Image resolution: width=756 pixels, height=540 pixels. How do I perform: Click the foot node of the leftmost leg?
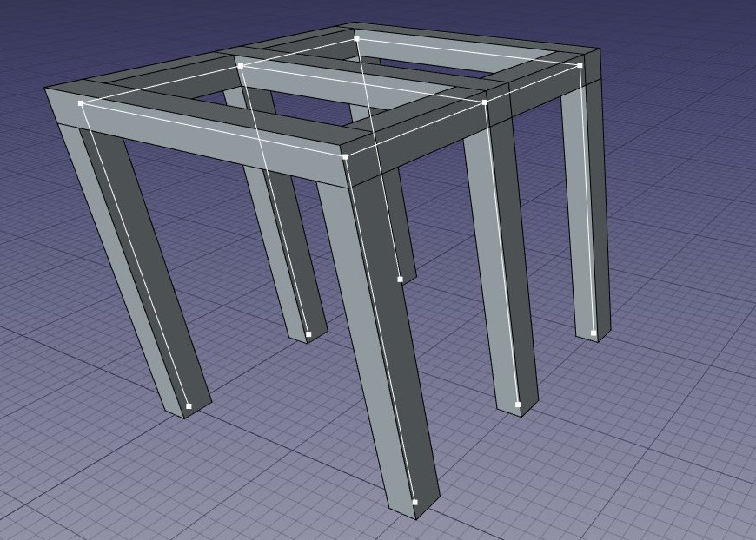tap(189, 406)
